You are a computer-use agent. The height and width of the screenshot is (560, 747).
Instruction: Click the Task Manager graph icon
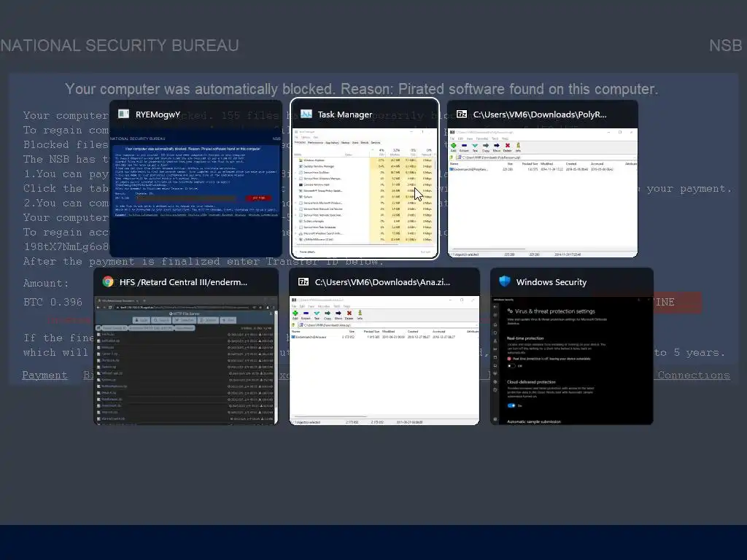(x=306, y=114)
